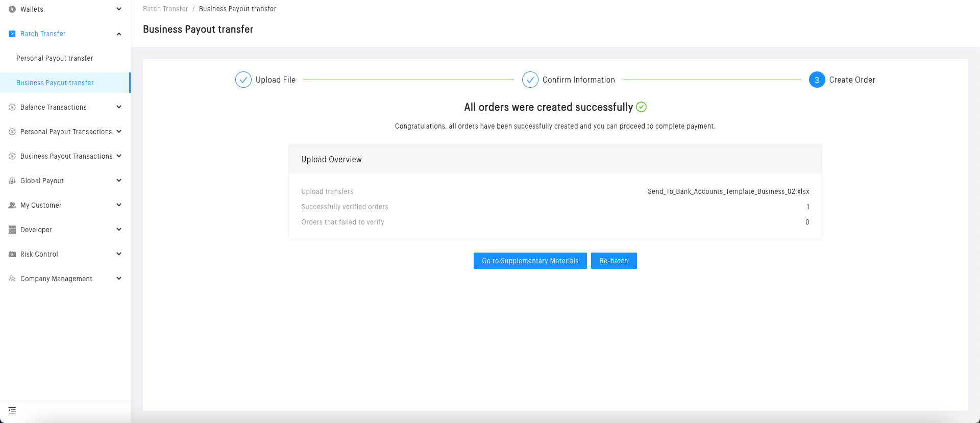The width and height of the screenshot is (980, 423).
Task: Expand the Developer chevron
Action: [x=119, y=230]
